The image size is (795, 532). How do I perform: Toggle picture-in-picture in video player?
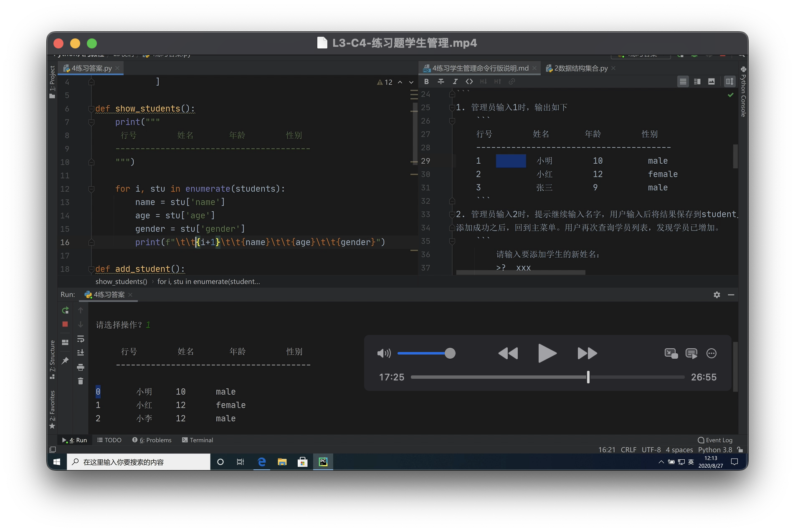671,353
